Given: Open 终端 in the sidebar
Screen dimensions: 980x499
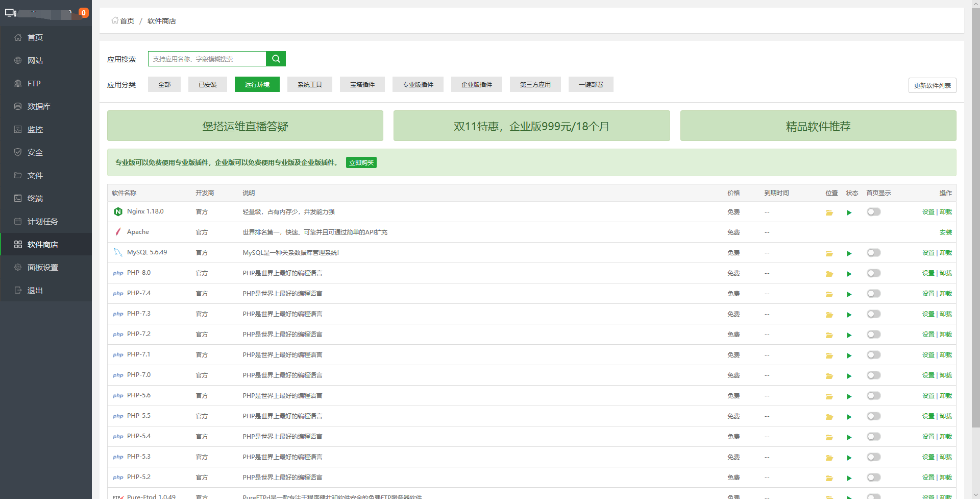Looking at the screenshot, I should click(46, 198).
